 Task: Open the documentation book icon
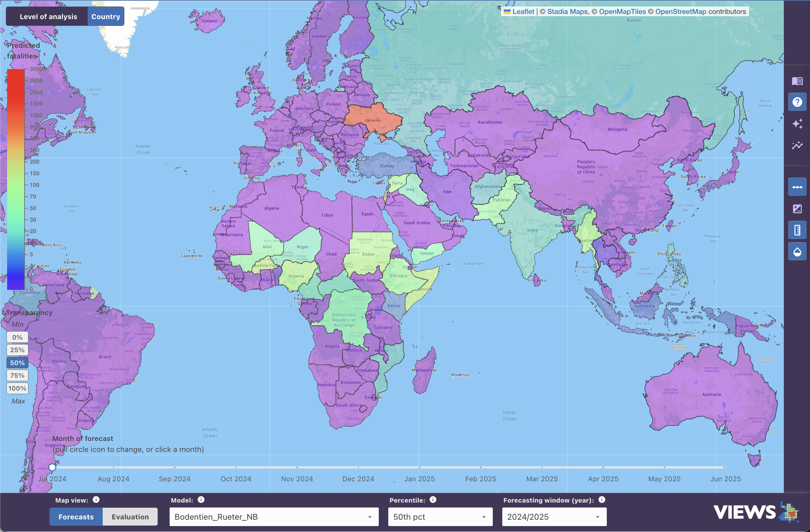[x=797, y=81]
